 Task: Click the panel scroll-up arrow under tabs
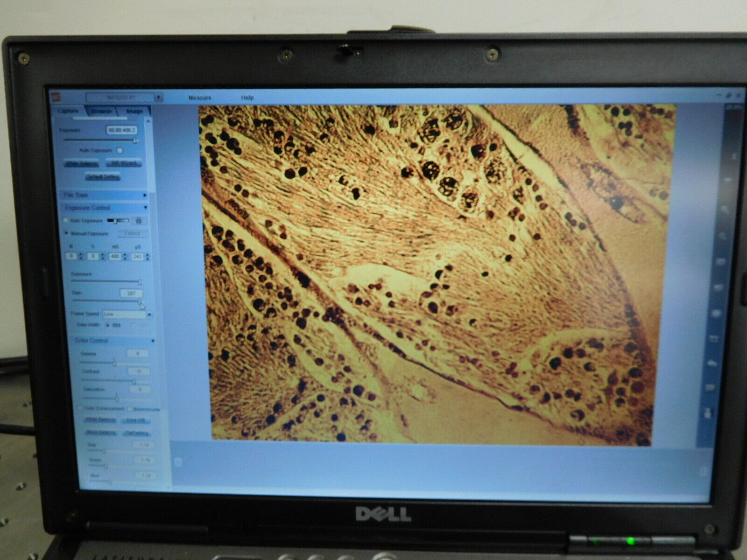click(148, 121)
